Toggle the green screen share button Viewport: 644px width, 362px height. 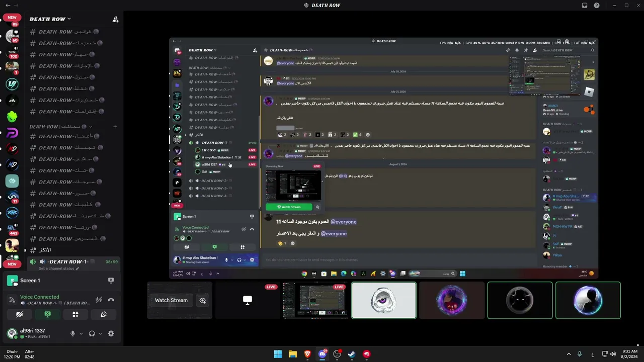click(47, 315)
